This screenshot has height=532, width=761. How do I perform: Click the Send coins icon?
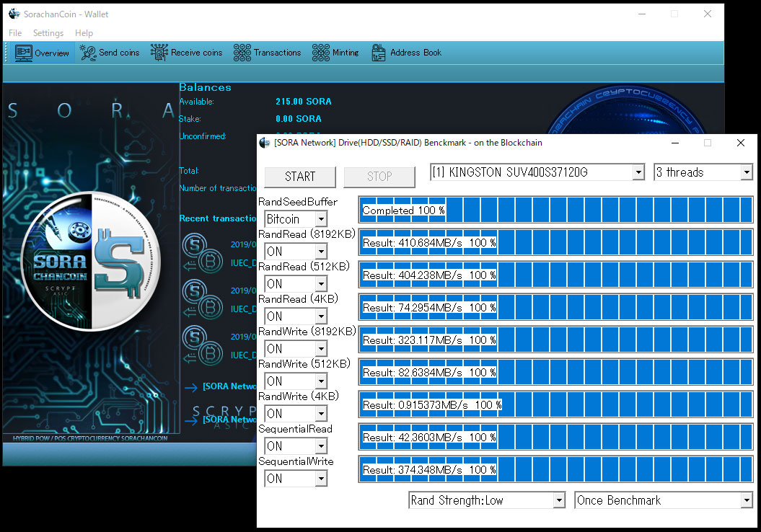[88, 53]
